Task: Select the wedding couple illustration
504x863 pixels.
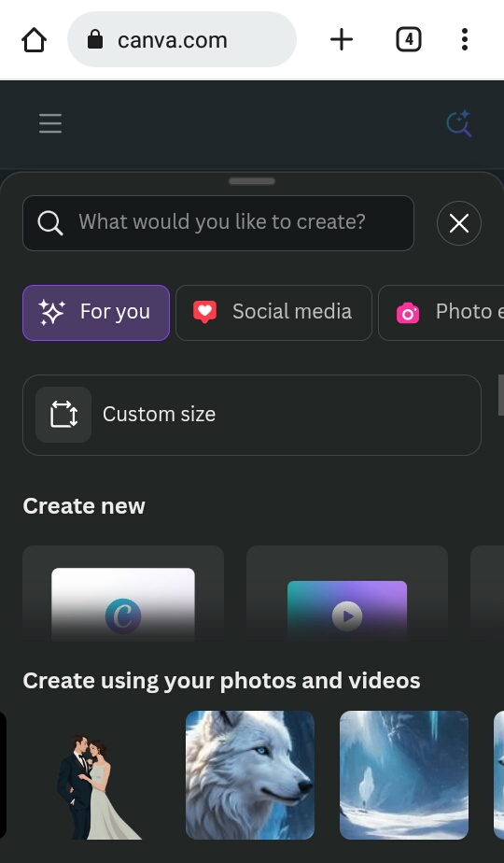Action: tap(97, 775)
